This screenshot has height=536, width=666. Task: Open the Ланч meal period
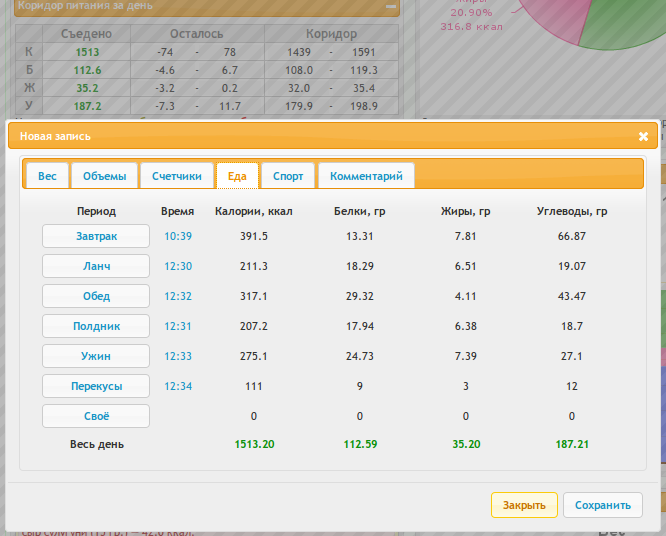click(x=96, y=266)
